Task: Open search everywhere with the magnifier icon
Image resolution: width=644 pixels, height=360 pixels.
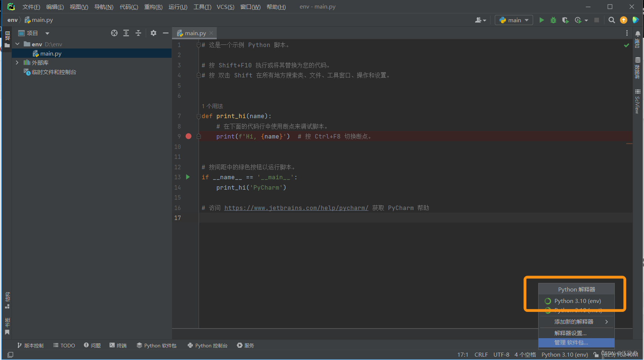Action: (612, 20)
